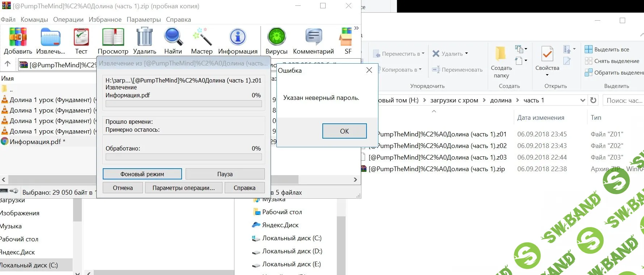Viewport: 644px width, 275px height.
Task: Click the Извлечь (Extract) toolbar icon
Action: coord(51,38)
